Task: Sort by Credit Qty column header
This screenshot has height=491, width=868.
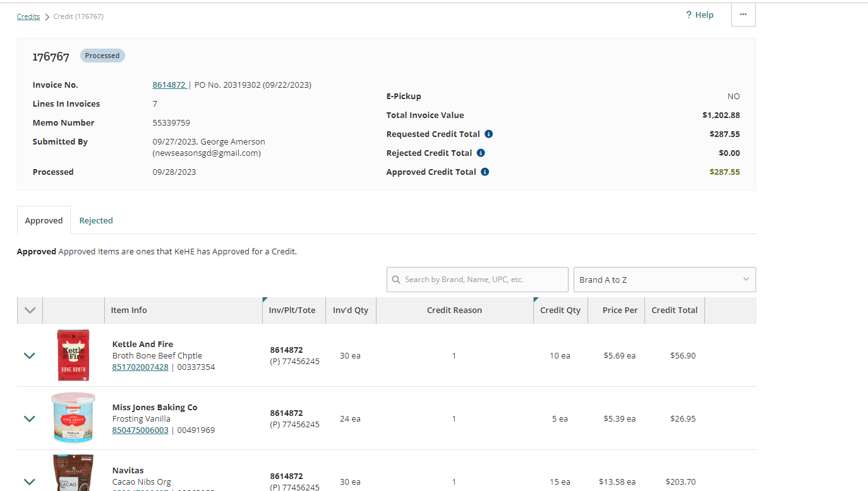Action: 560,310
